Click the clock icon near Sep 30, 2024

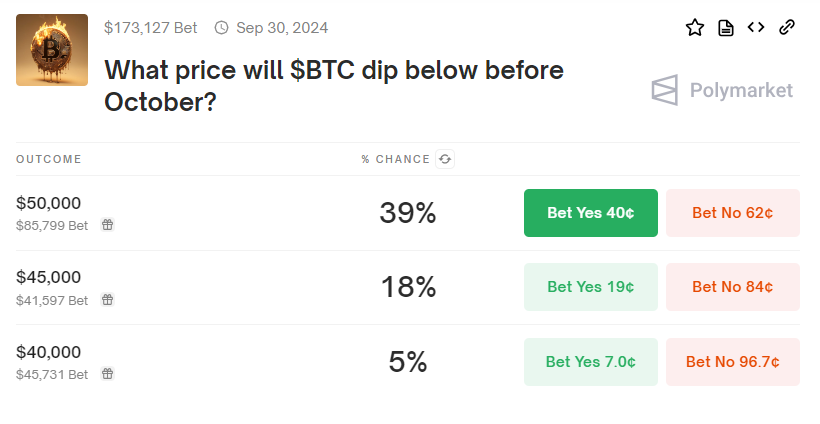tap(222, 28)
